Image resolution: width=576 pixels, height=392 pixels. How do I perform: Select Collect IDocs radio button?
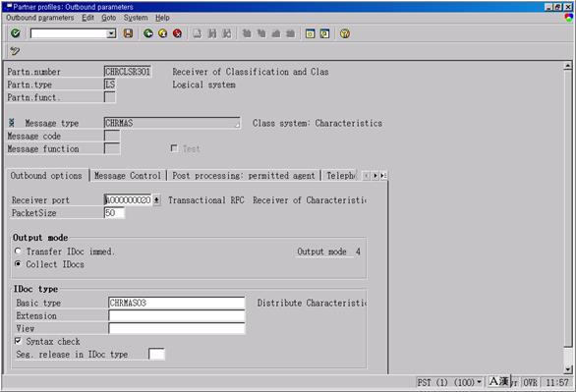(x=18, y=264)
